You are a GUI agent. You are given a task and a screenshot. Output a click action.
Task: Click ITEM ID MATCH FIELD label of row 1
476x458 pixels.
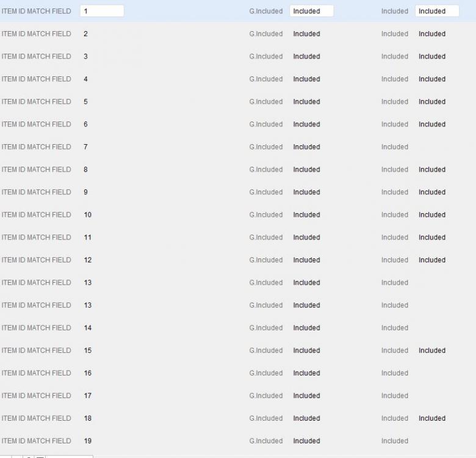click(36, 11)
